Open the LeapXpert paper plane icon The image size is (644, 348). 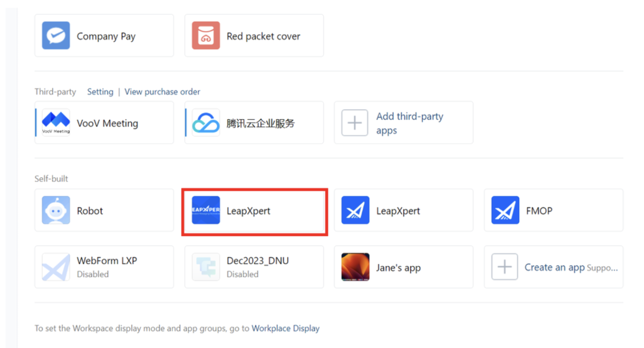(x=356, y=210)
